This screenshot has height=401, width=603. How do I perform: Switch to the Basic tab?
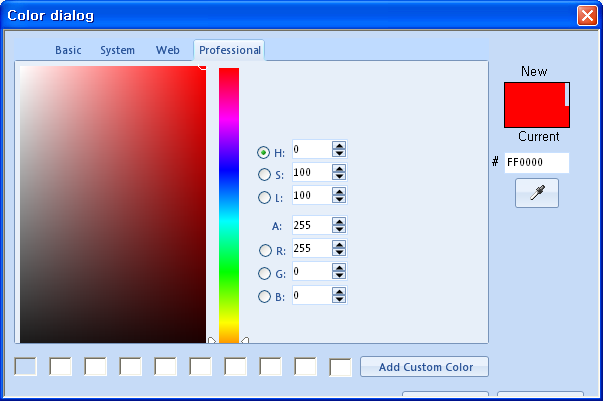pos(68,50)
